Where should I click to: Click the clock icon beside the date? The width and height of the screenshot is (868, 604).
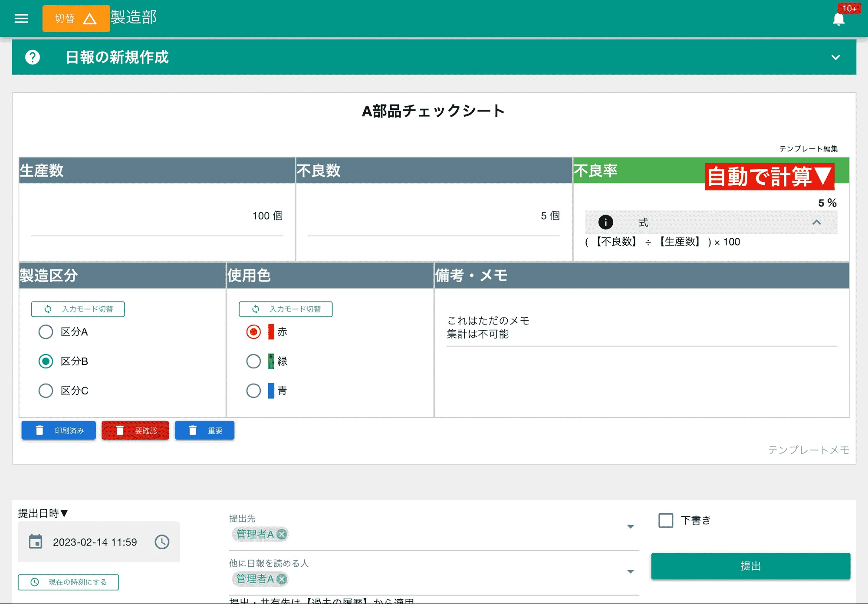(x=162, y=542)
